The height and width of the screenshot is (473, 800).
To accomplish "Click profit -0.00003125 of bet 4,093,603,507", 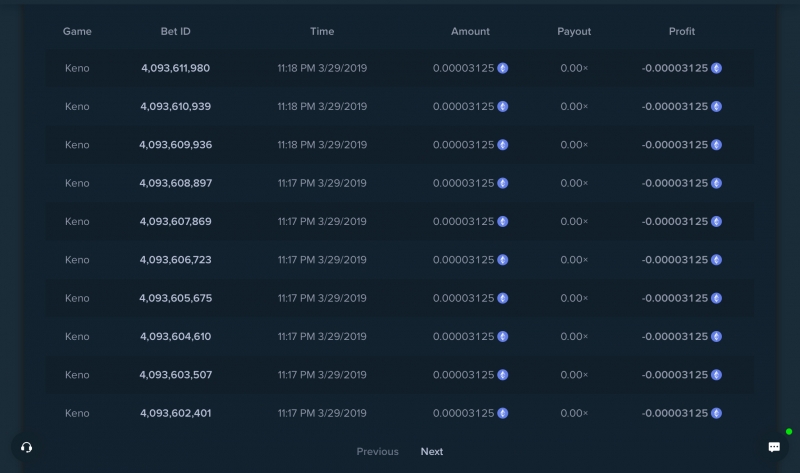I will [674, 375].
